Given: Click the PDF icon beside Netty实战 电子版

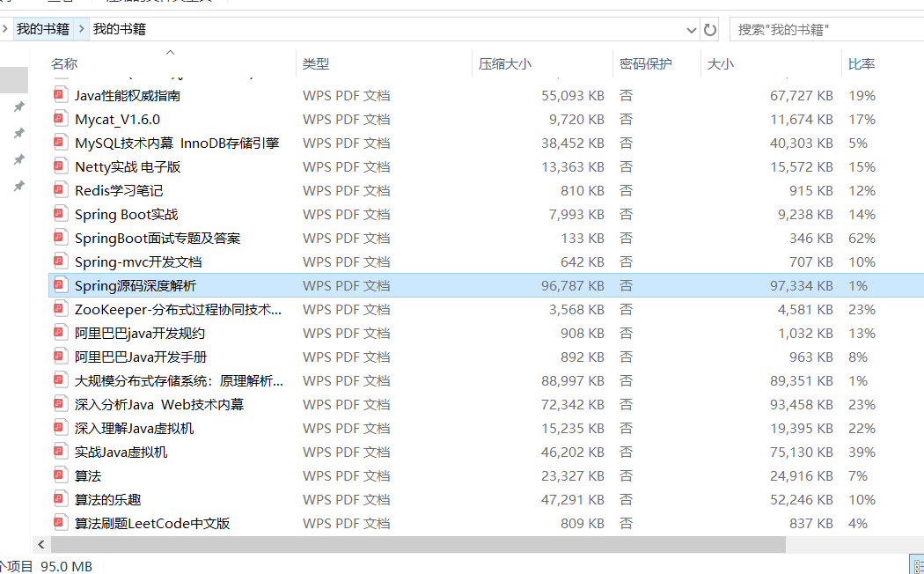Looking at the screenshot, I should point(60,166).
